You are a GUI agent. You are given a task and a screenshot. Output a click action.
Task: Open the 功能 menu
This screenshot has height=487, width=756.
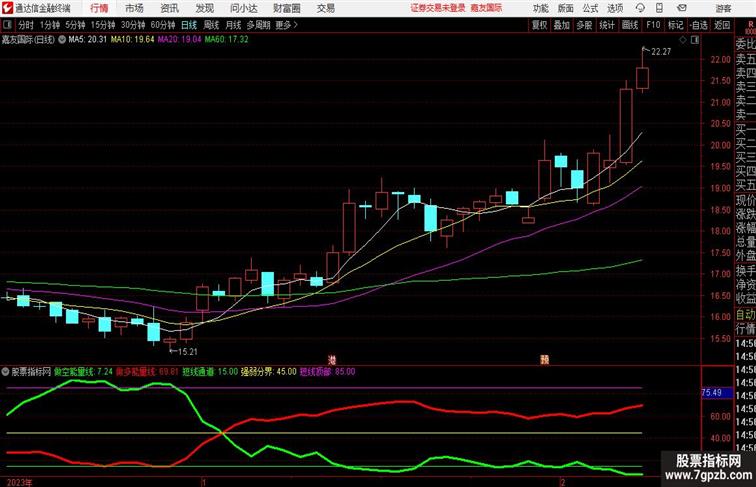click(x=540, y=8)
